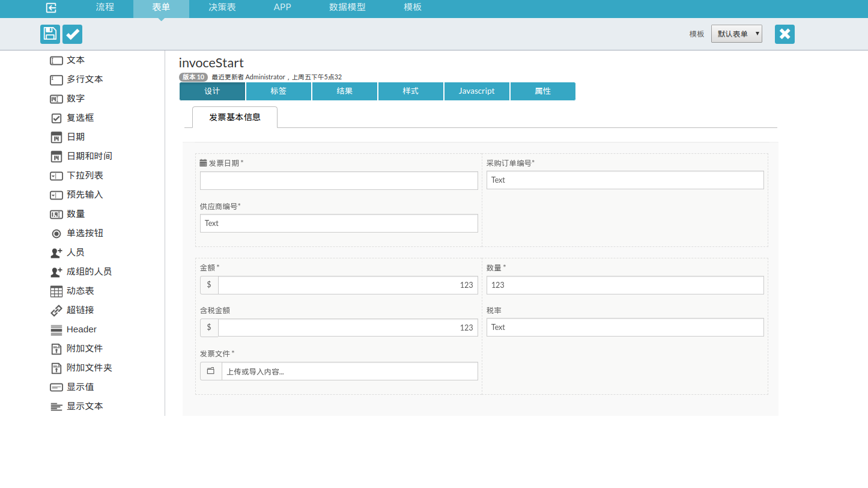Switch to the 样式 tab
This screenshot has height=488, width=868.
[411, 91]
